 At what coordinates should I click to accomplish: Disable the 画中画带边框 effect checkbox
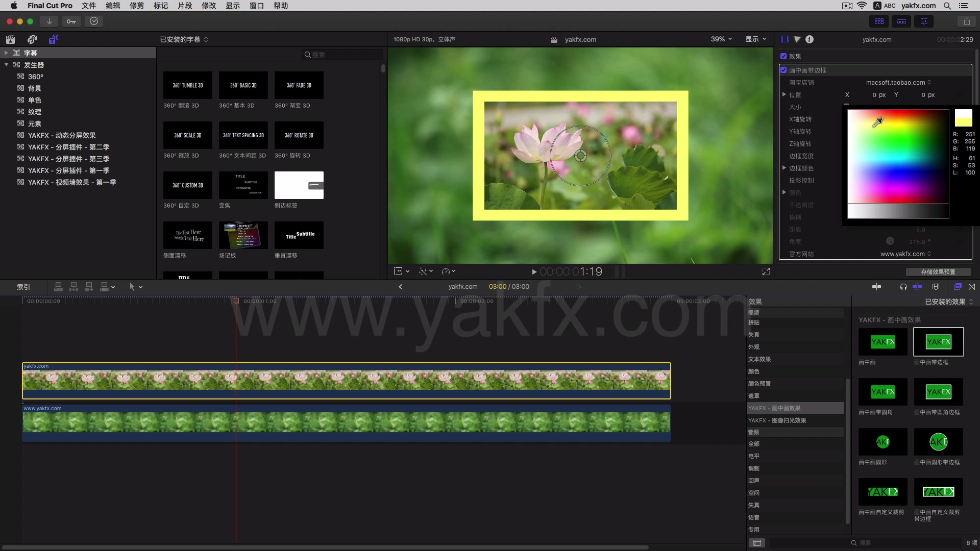[x=783, y=70]
